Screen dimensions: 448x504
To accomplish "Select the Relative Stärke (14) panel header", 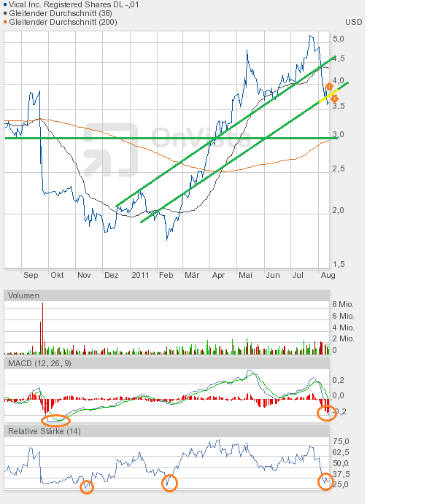I will coord(44,432).
